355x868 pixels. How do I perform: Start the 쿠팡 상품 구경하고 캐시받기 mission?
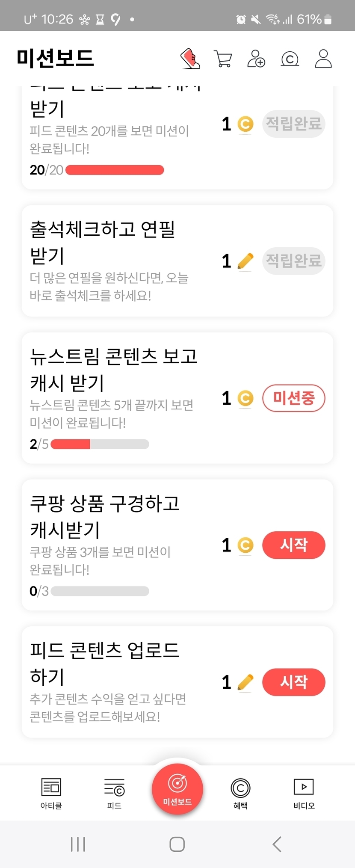(293, 545)
